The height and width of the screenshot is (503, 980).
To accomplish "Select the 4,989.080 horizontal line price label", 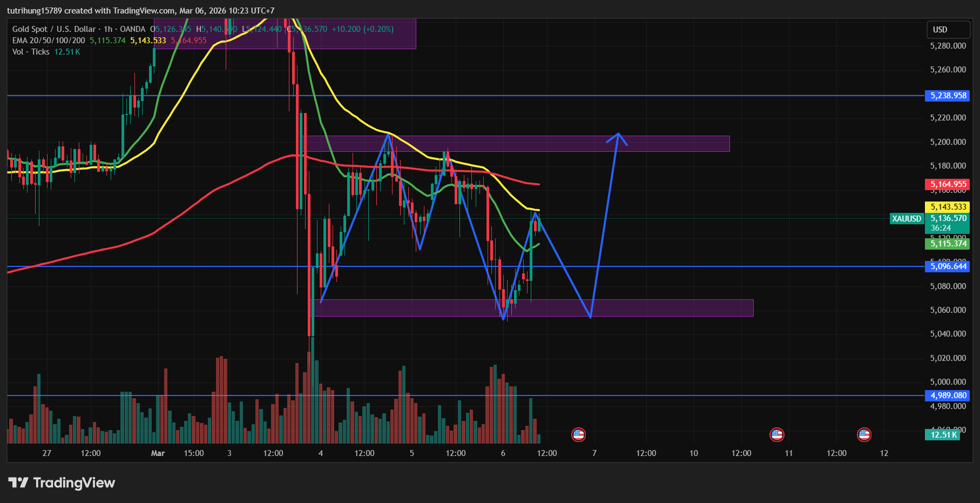I will pos(948,395).
